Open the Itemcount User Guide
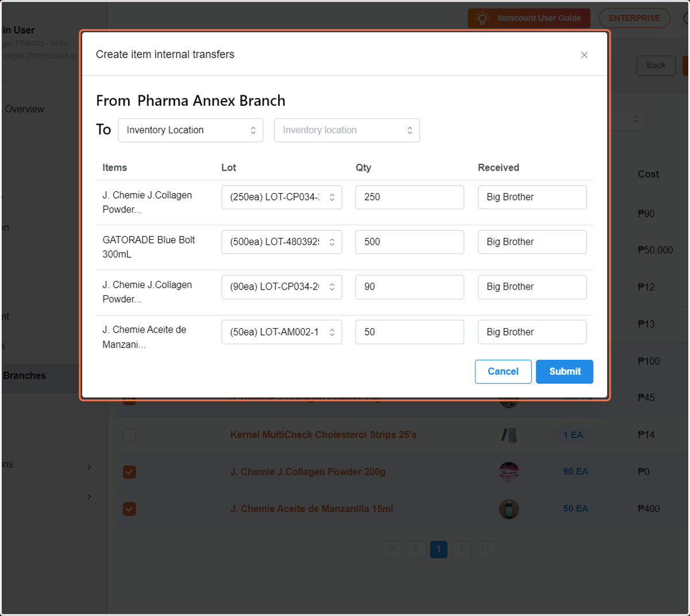Image resolution: width=690 pixels, height=616 pixels. 529,18
